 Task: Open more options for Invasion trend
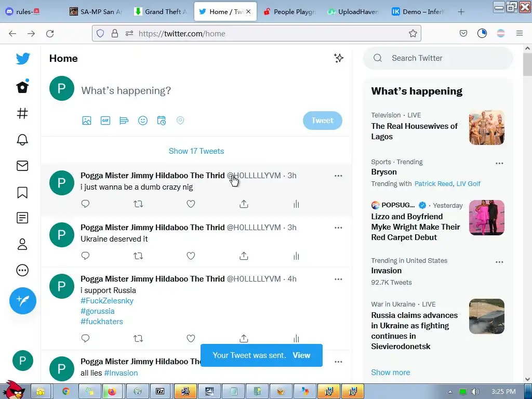(499, 262)
